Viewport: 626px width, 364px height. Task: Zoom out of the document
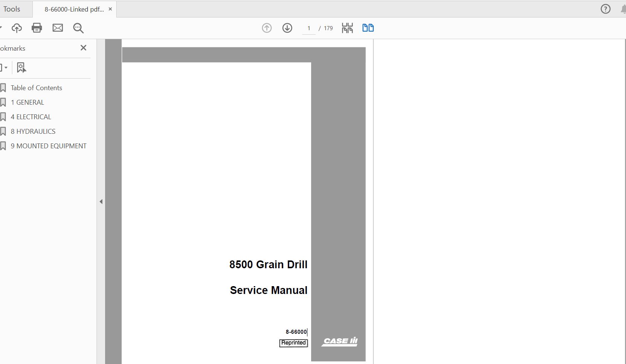(x=78, y=28)
